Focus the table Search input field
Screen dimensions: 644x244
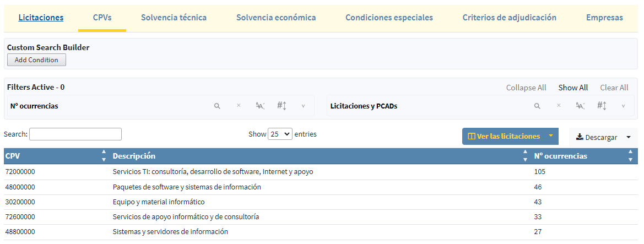coord(75,134)
